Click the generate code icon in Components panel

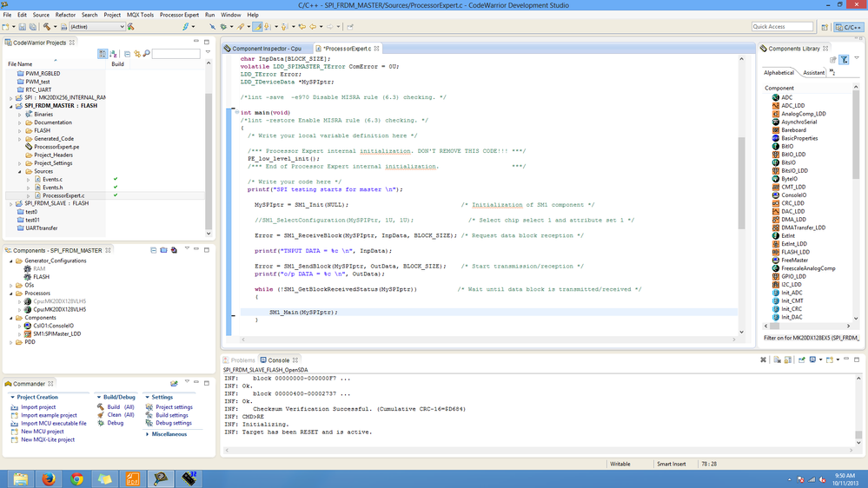(x=174, y=250)
